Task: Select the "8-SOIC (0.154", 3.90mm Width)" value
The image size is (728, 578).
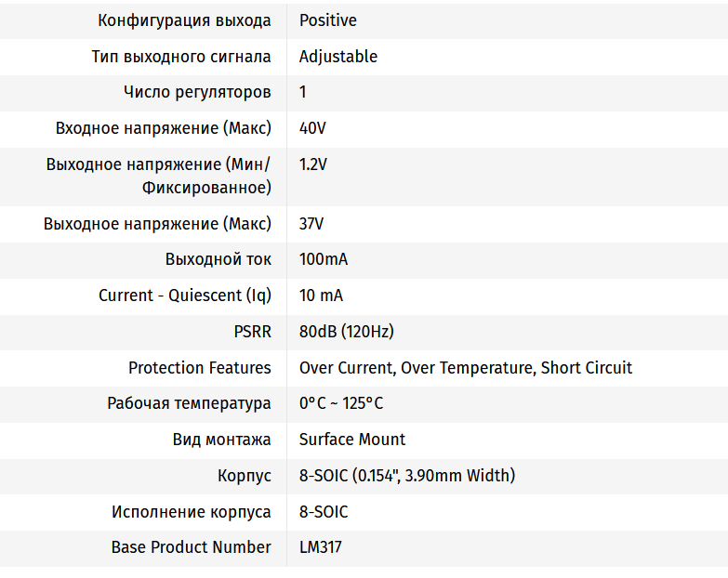Action: point(406,476)
